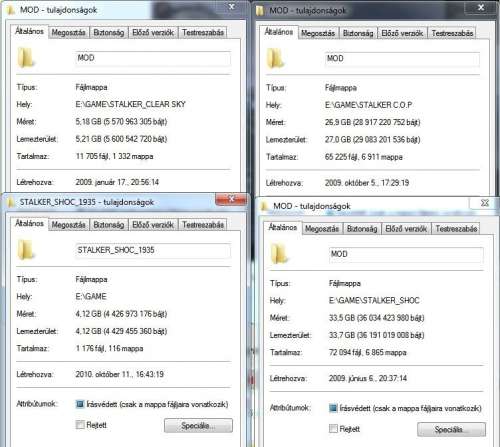The image size is (500, 447).
Task: Toggle Rejtett checkbox in STALKER_SHOC MOD window
Action: 333,429
